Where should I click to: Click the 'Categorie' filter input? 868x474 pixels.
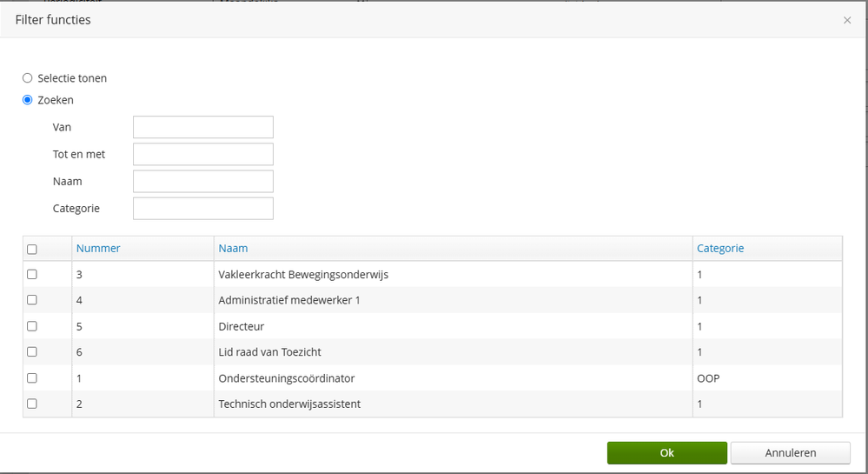(x=202, y=208)
